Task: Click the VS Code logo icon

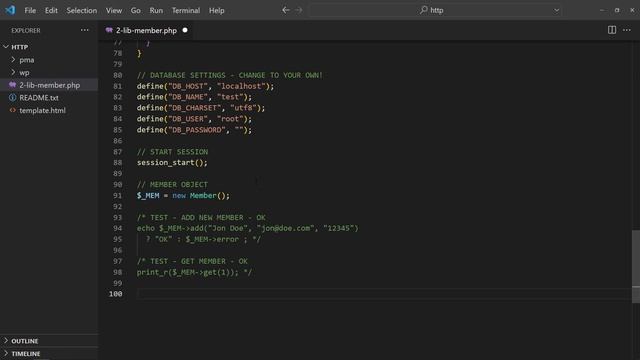Action: point(10,10)
